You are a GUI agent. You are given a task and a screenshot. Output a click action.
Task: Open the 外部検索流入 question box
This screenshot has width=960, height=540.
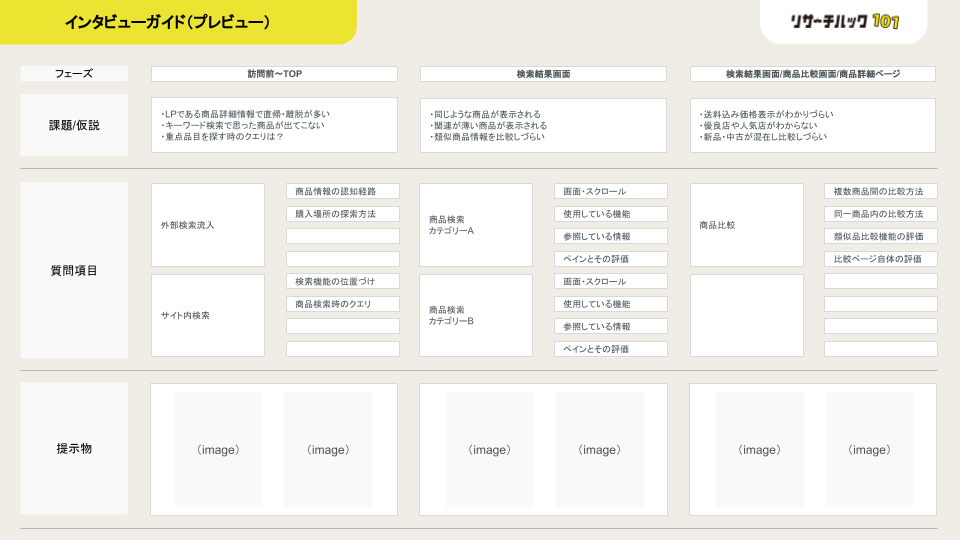point(208,225)
